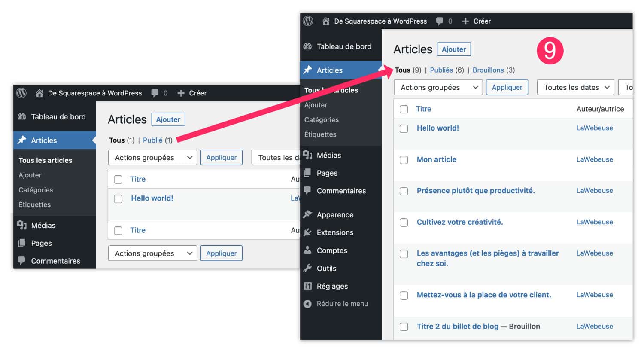The width and height of the screenshot is (644, 351).
Task: Click the Extensions plug icon
Action: coord(307,232)
